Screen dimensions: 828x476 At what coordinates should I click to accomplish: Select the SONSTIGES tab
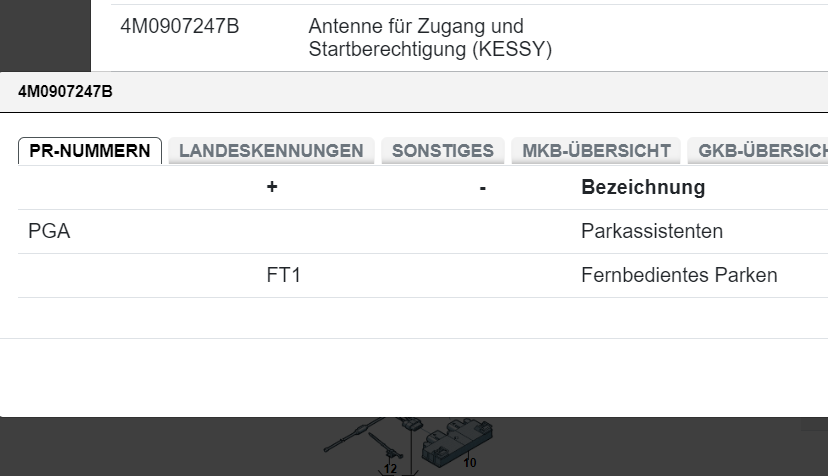(443, 151)
